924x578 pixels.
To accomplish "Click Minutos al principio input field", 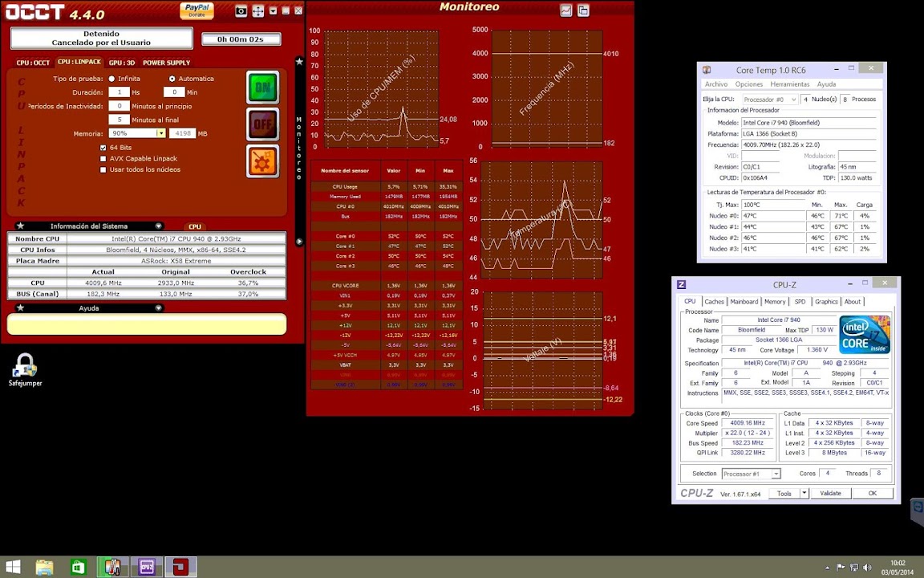I will coord(119,106).
